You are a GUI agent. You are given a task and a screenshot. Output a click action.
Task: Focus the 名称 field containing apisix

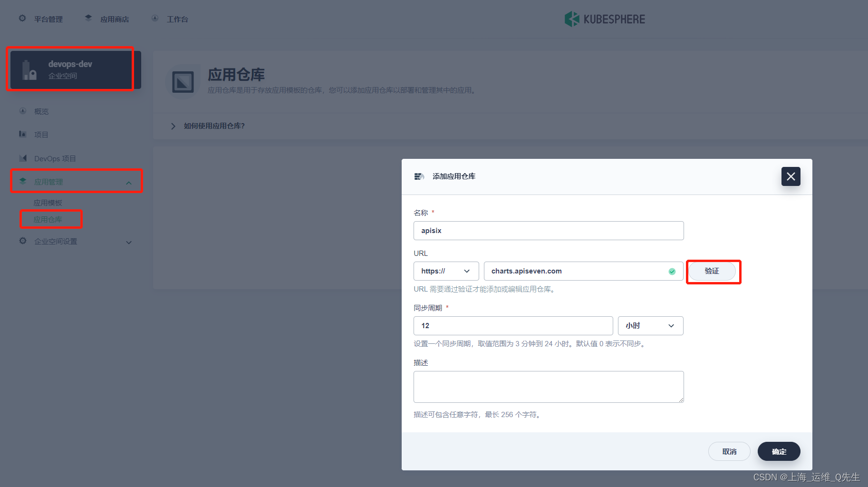(x=549, y=231)
